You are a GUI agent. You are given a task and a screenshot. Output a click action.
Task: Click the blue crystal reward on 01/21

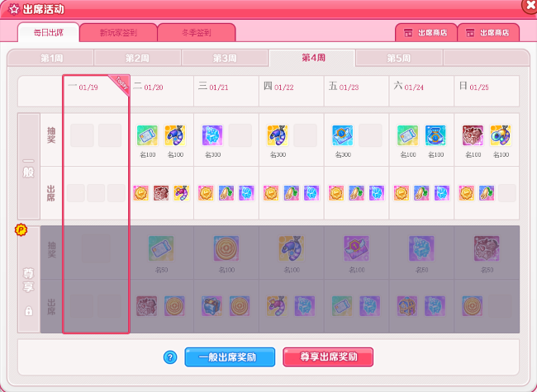tap(212, 135)
